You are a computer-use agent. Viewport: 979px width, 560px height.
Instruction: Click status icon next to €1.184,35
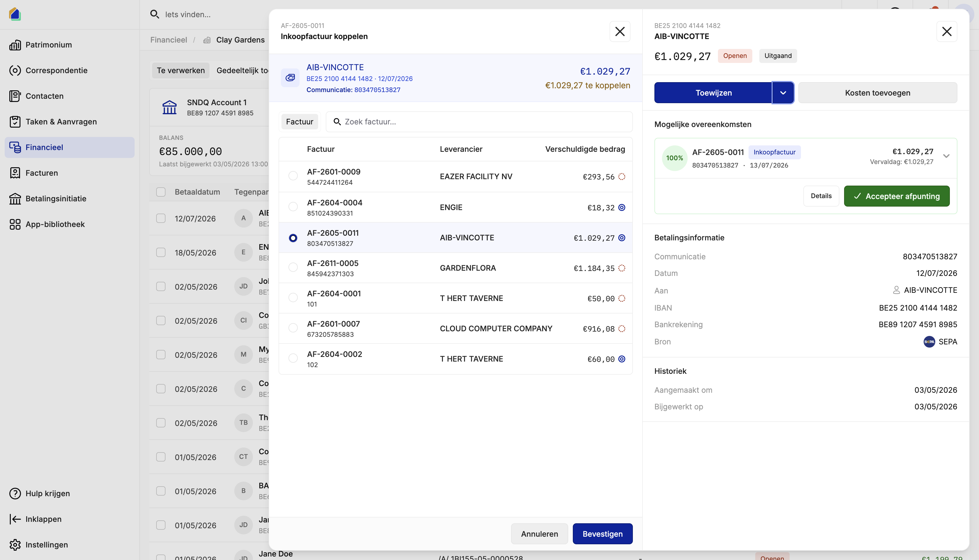(622, 268)
